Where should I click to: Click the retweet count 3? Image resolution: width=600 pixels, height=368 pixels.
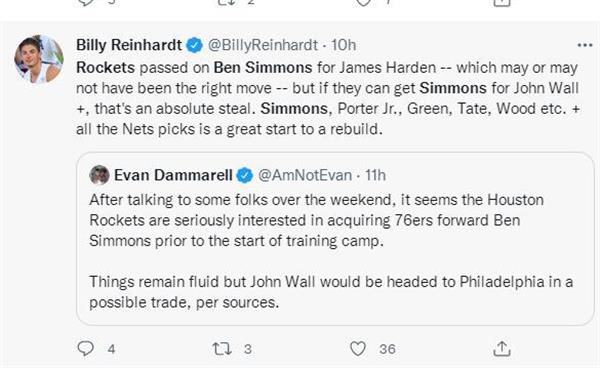pos(248,349)
